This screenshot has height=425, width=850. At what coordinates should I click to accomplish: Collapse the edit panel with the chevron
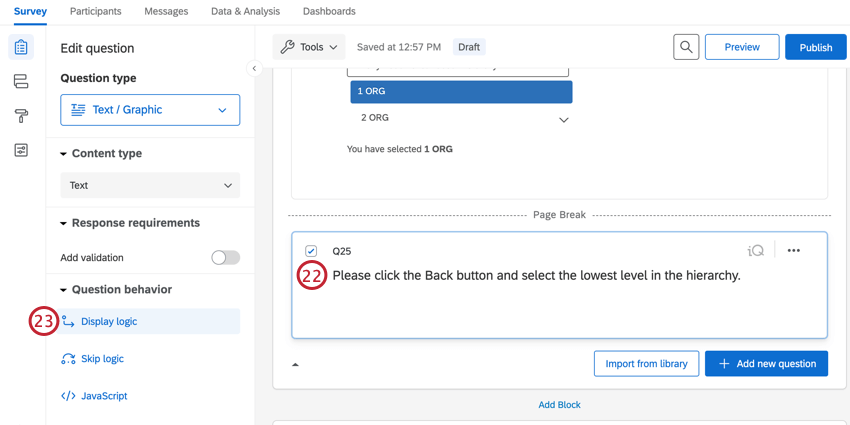click(x=254, y=69)
